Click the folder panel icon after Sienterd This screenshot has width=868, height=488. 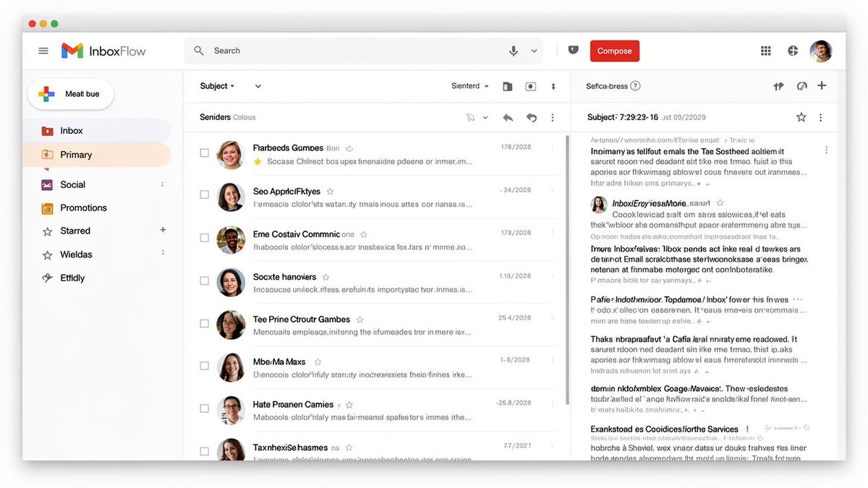pyautogui.click(x=508, y=86)
